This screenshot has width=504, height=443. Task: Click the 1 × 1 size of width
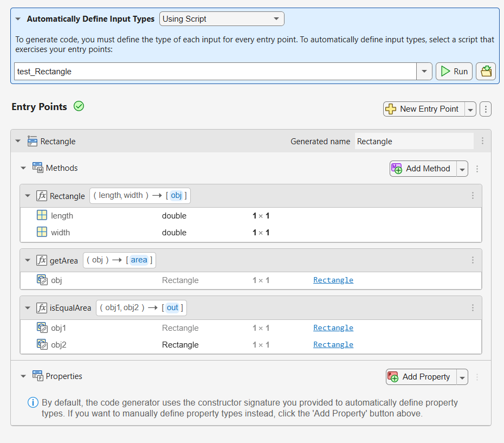pos(261,232)
